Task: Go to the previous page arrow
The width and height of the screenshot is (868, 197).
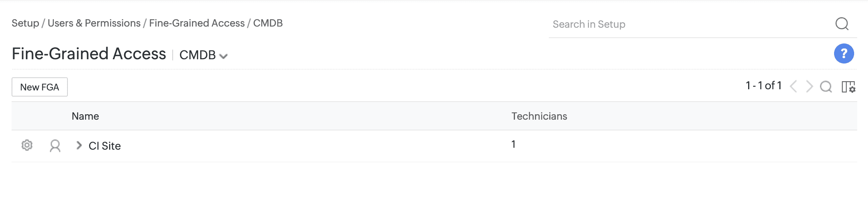Action: click(x=793, y=87)
